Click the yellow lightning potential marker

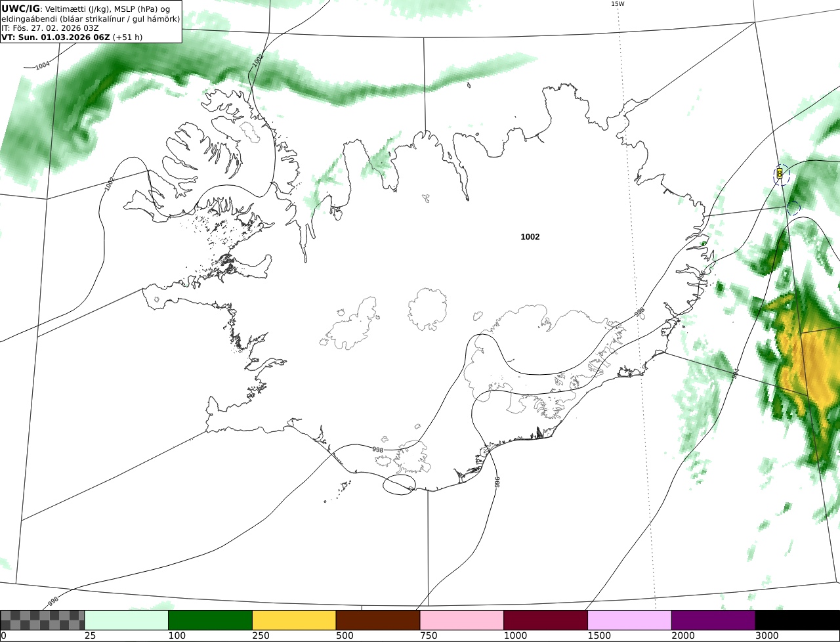click(780, 173)
